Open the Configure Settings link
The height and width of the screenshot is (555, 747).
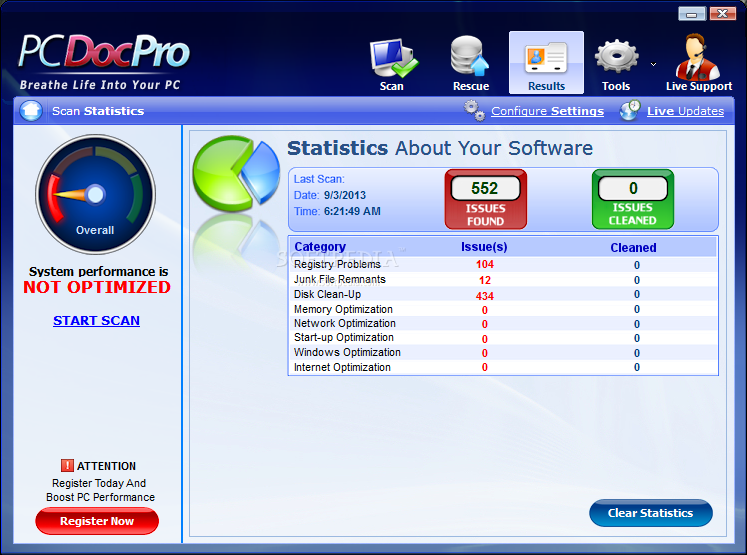coord(547,111)
